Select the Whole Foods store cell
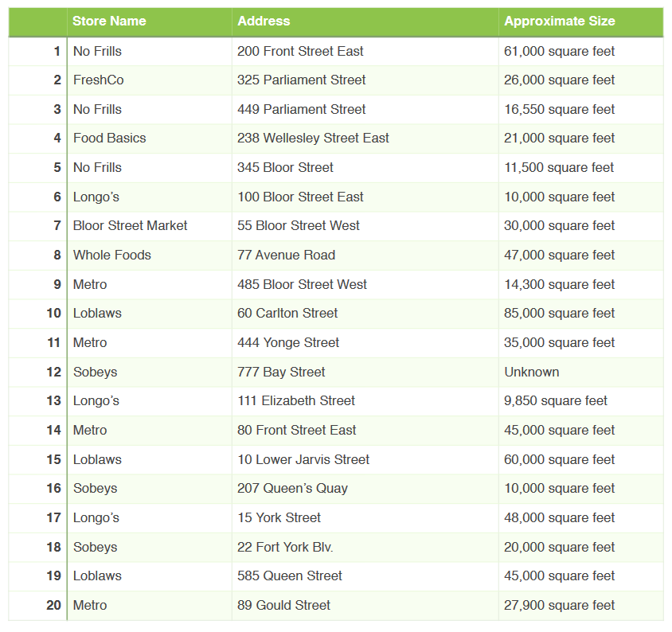 point(112,256)
